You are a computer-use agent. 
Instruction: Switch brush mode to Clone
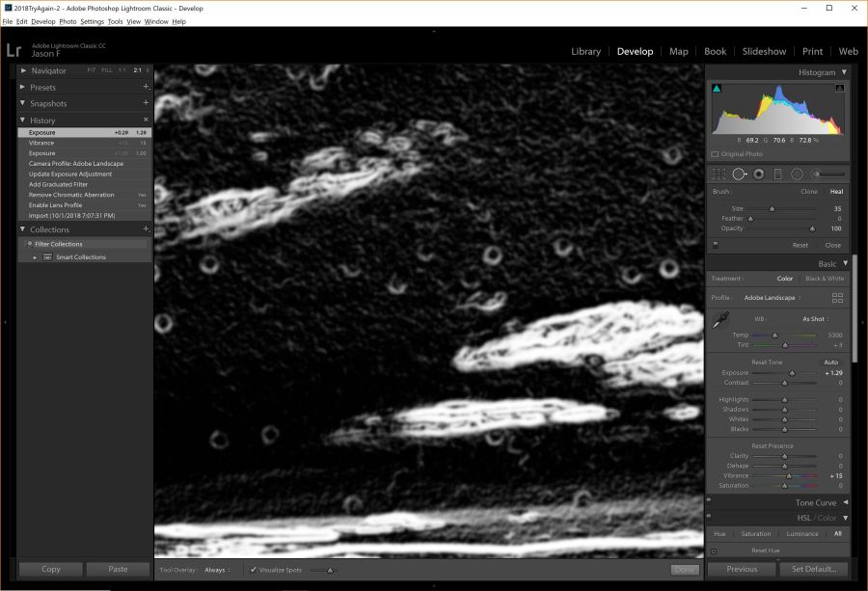(809, 191)
